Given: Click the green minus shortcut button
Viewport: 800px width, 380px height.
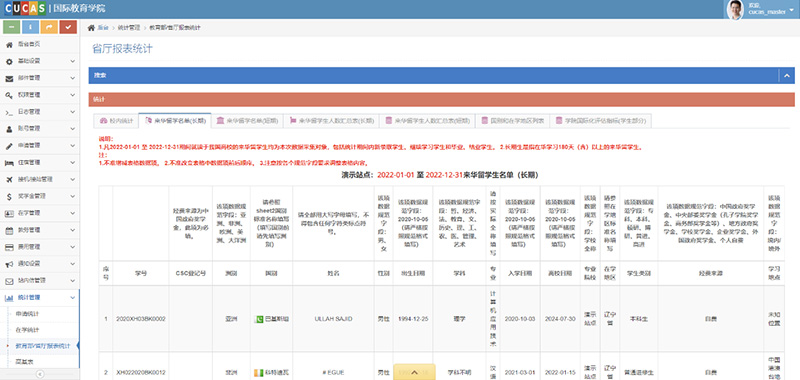Looking at the screenshot, I should click(x=12, y=27).
